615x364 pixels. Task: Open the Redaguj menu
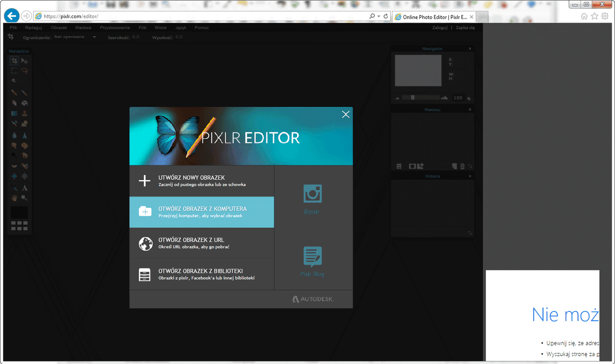pyautogui.click(x=33, y=27)
